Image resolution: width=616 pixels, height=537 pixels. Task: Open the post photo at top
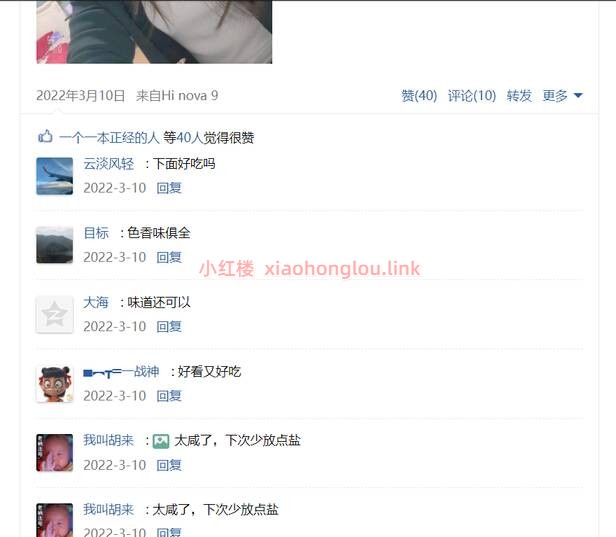[x=154, y=32]
